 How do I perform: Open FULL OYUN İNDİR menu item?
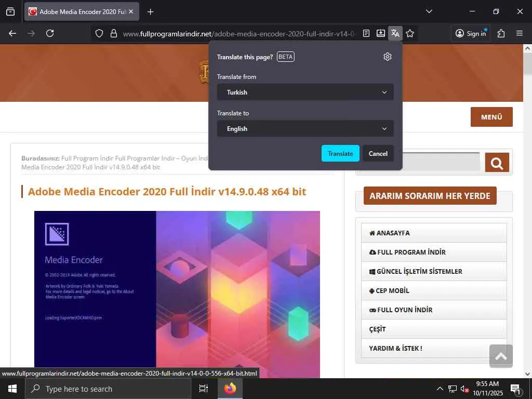pos(434,310)
